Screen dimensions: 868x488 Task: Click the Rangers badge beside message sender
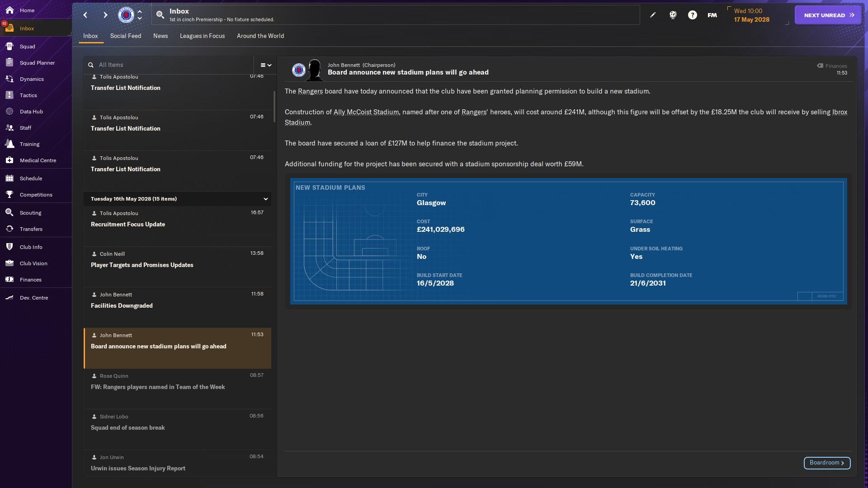(298, 70)
